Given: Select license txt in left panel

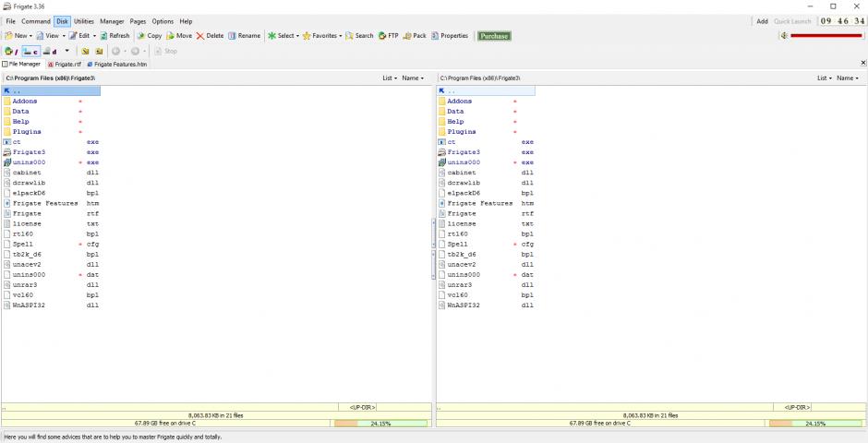Looking at the screenshot, I should tap(51, 224).
